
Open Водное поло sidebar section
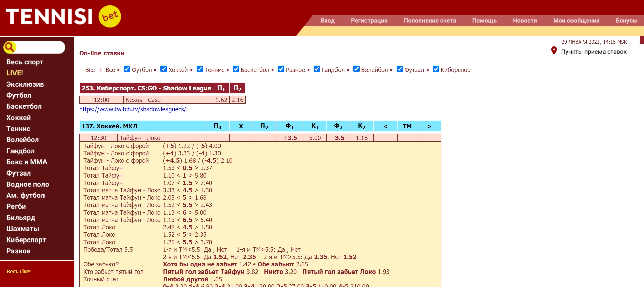click(x=28, y=184)
